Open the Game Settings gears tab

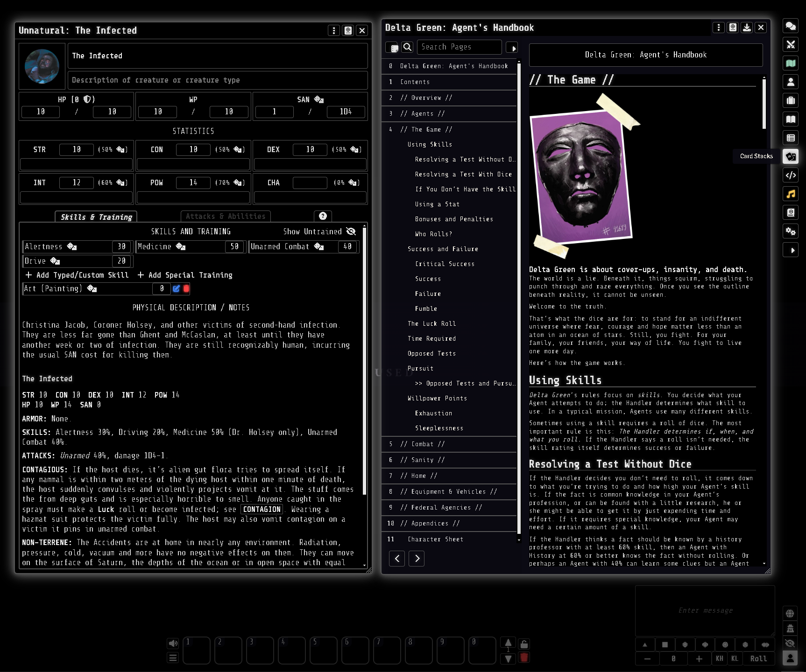pyautogui.click(x=791, y=231)
